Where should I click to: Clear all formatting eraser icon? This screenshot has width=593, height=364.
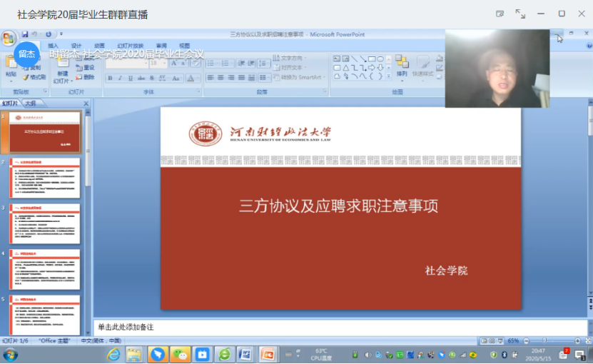(195, 64)
